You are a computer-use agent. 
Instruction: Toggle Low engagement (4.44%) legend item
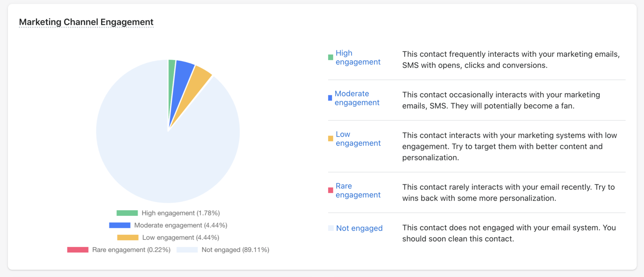coord(168,238)
